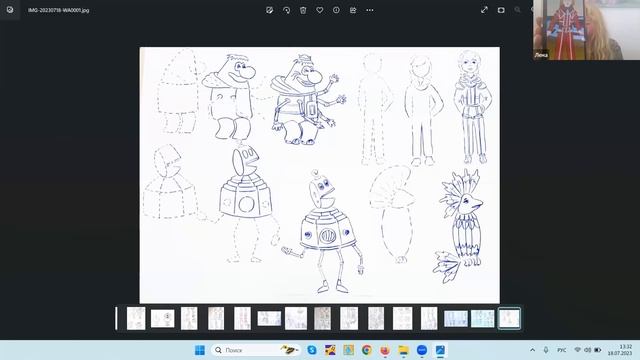Open Wi-Fi settings from the tray icon
Image resolution: width=640 pixels, height=360 pixels.
point(578,350)
